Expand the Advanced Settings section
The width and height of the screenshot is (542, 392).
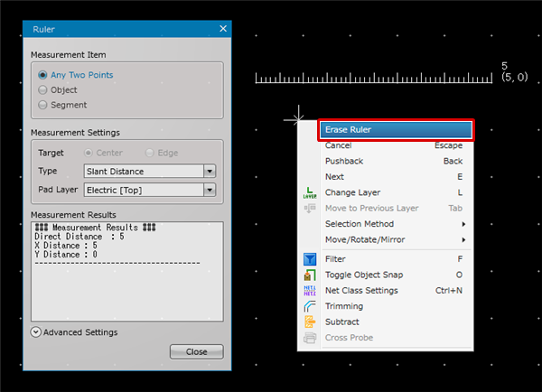[35, 331]
